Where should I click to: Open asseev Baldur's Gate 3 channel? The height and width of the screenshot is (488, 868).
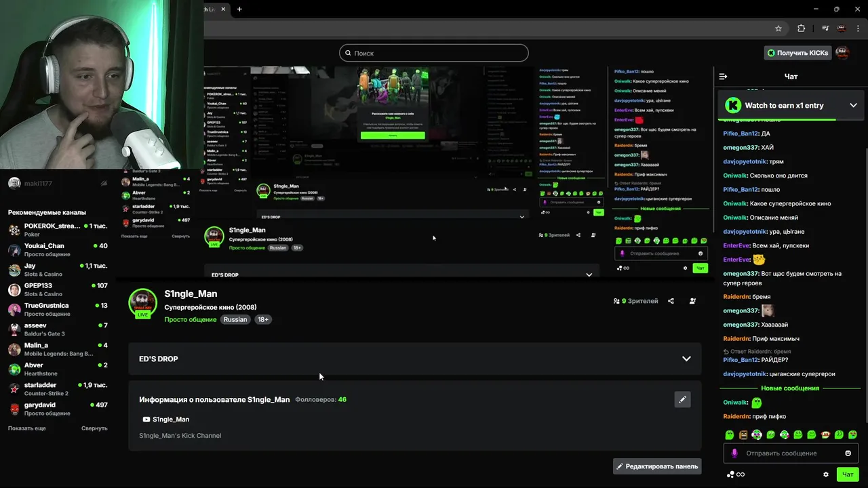click(58, 329)
